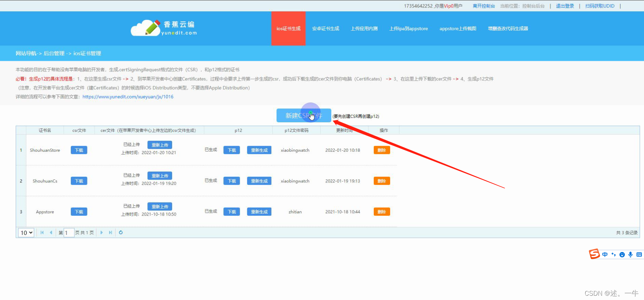Screen dimensions: 644x300
Task: Go to previous page arrow
Action: click(x=51, y=232)
